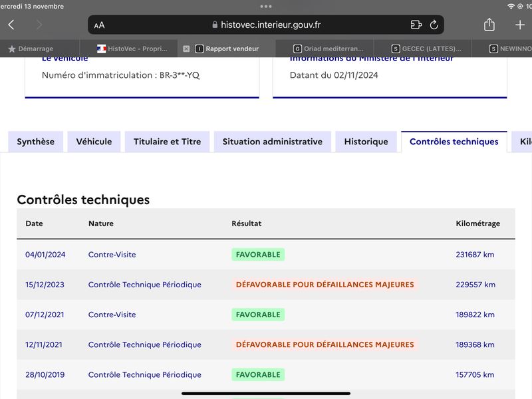The image size is (532, 399).
Task: Go back with Safari's back arrow
Action: (11, 25)
